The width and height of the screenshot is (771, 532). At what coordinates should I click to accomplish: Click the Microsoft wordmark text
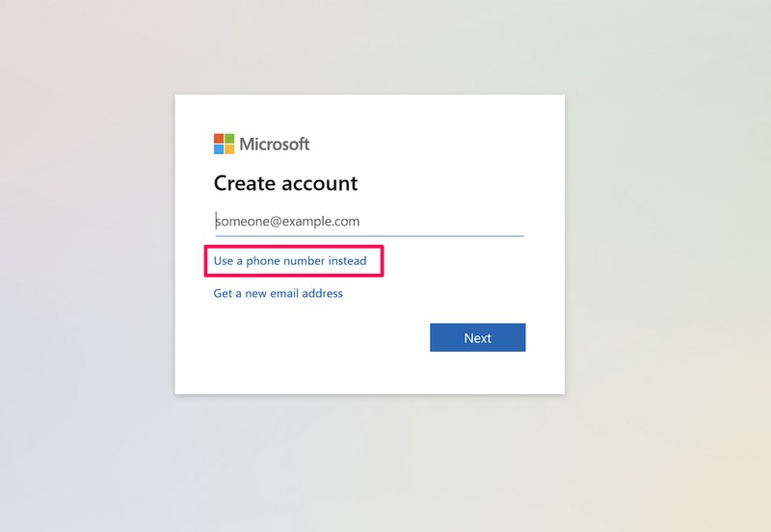pos(275,145)
